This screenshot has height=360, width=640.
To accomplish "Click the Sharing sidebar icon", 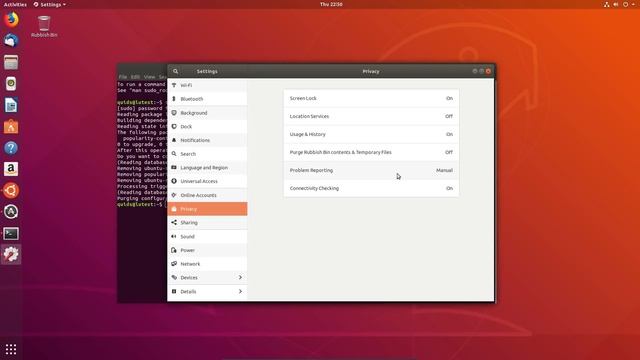I will tap(174, 222).
